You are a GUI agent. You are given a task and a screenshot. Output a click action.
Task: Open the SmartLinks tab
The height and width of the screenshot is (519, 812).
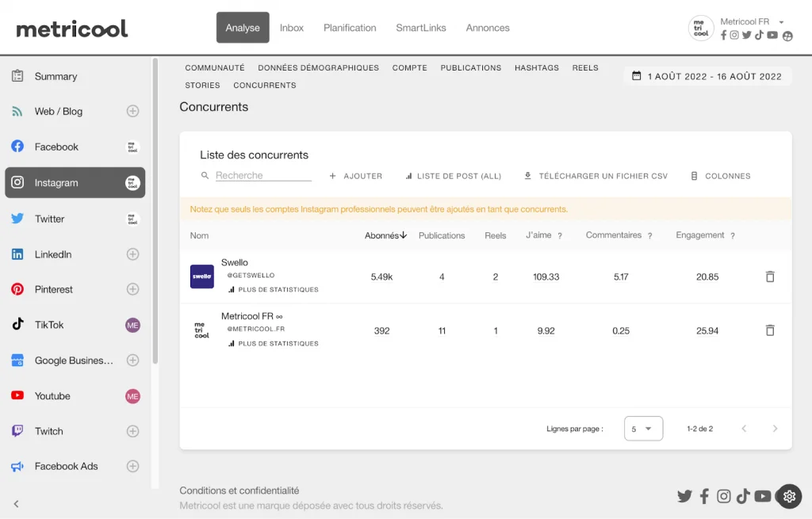point(421,28)
